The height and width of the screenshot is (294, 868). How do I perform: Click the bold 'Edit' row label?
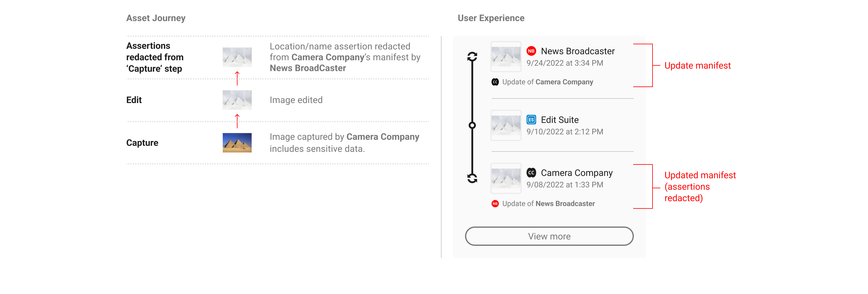click(134, 100)
